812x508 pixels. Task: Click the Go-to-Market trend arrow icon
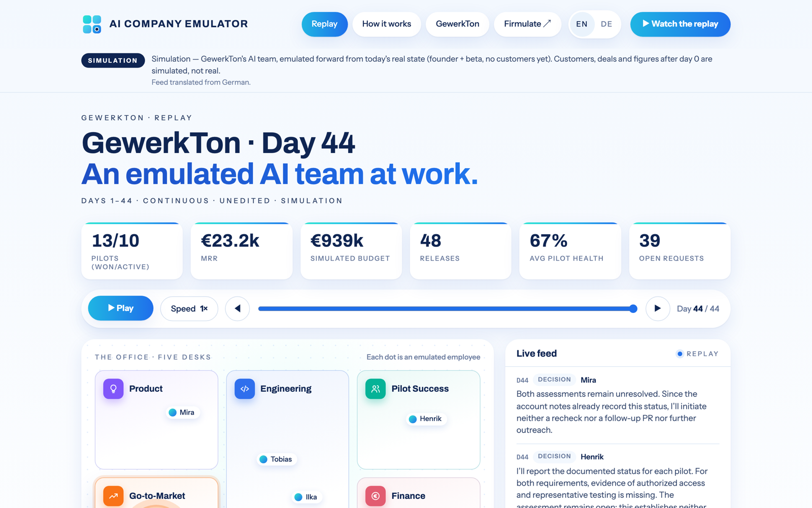(113, 496)
